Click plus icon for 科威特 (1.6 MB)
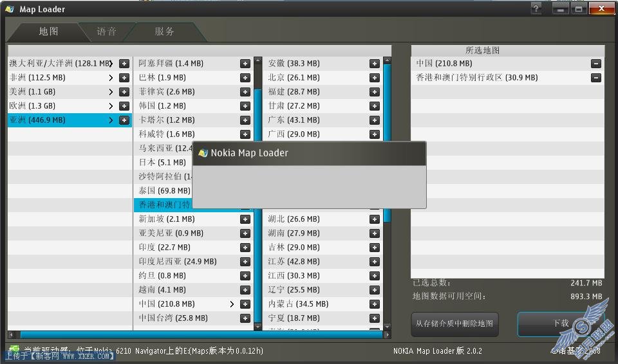618x364 pixels. 245,134
